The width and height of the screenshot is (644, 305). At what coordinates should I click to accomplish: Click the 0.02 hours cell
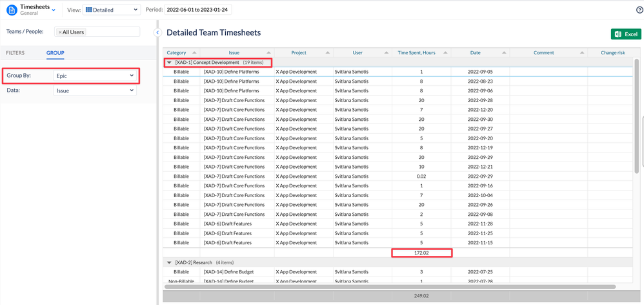click(x=421, y=176)
